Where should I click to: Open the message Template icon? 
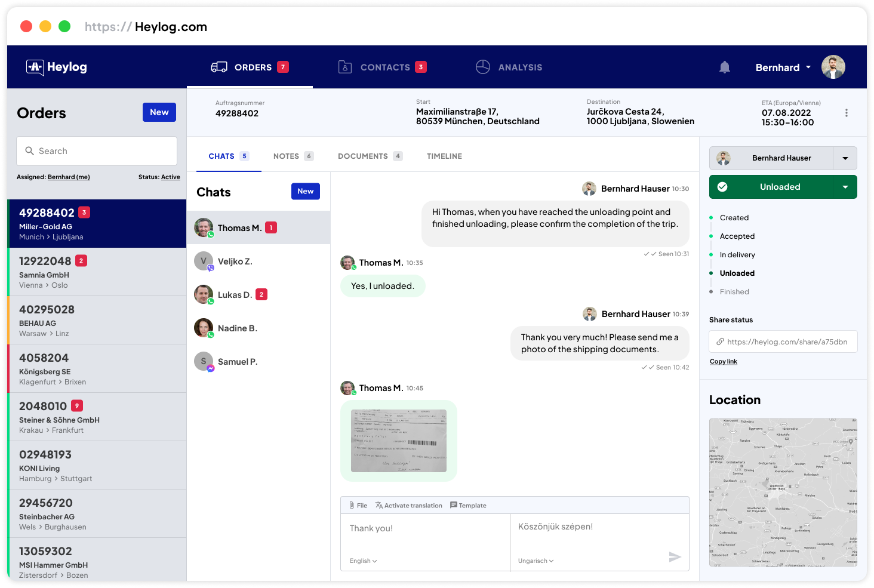tap(454, 505)
